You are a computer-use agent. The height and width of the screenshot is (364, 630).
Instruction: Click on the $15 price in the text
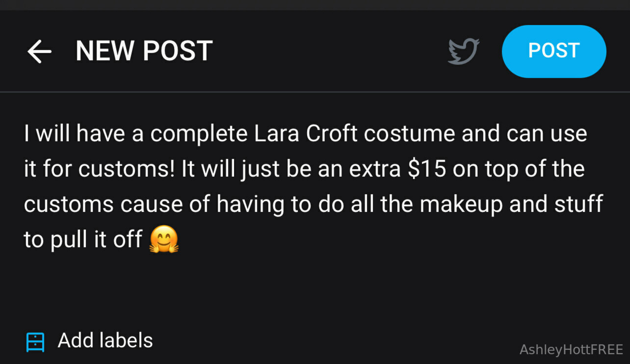[427, 169]
